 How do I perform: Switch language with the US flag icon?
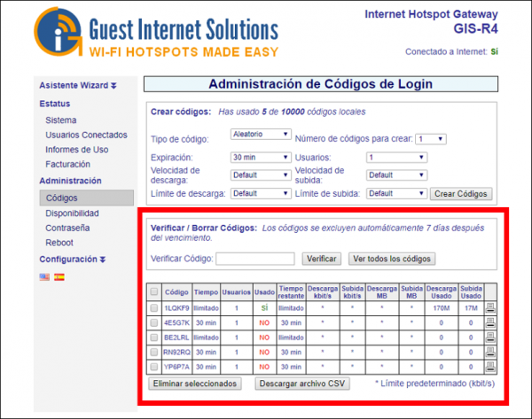[44, 277]
